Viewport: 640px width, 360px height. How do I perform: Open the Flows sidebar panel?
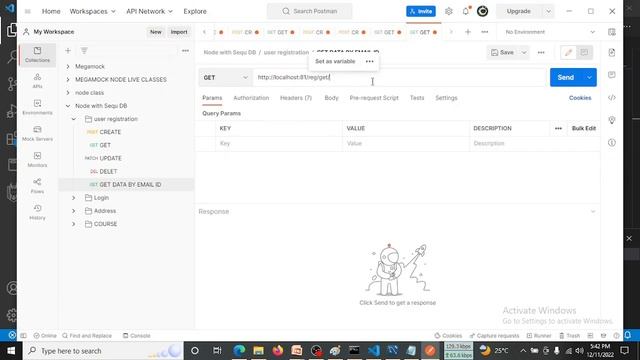click(37, 186)
